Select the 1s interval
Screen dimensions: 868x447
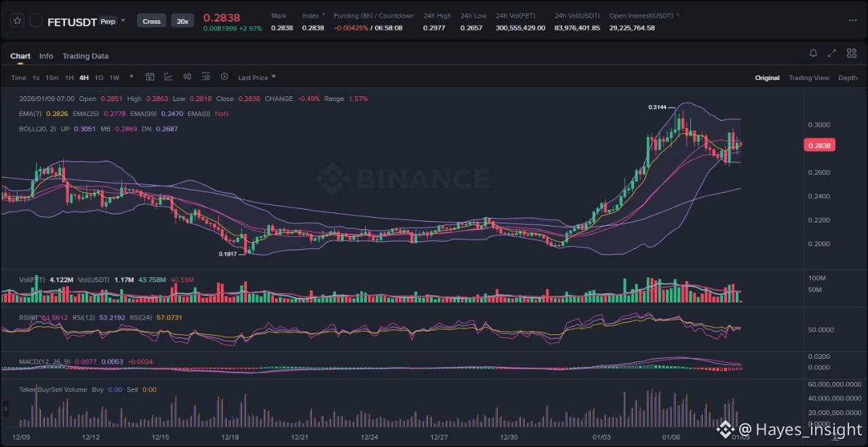click(x=36, y=78)
